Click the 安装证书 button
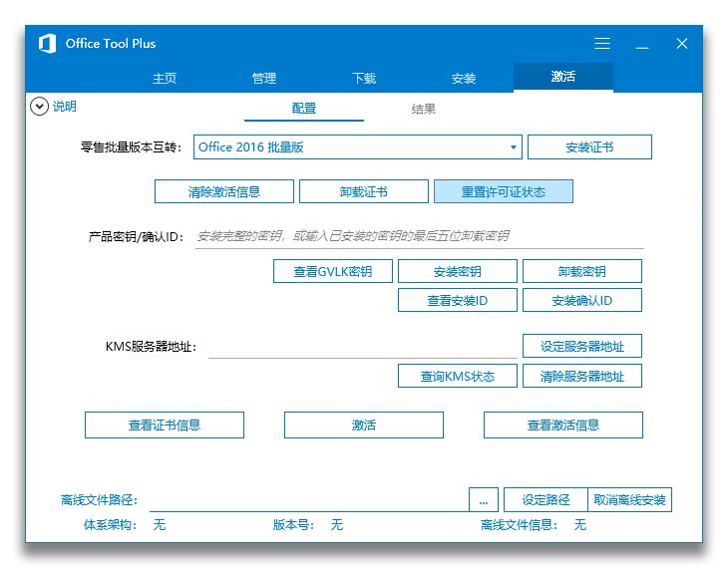Image resolution: width=728 pixels, height=568 pixels. tap(589, 147)
